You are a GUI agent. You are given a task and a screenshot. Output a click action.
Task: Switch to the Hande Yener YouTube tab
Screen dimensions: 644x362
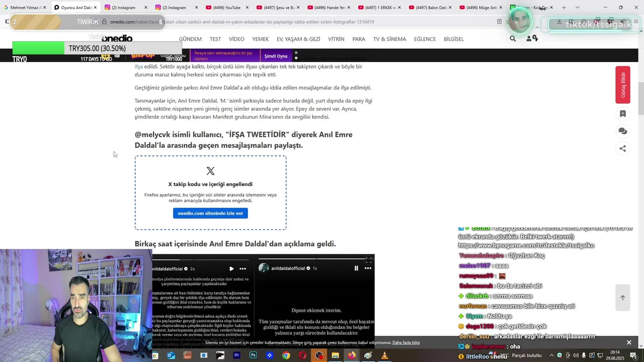click(329, 8)
